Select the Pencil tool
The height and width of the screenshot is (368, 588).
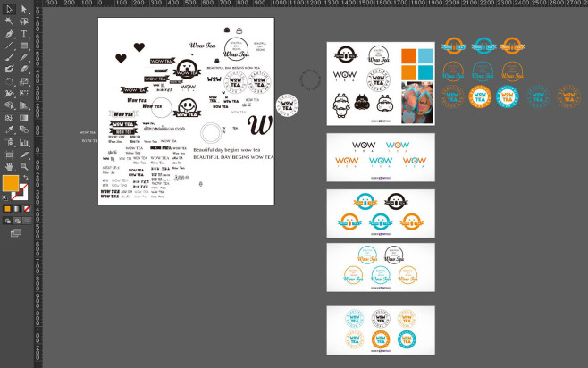24,57
